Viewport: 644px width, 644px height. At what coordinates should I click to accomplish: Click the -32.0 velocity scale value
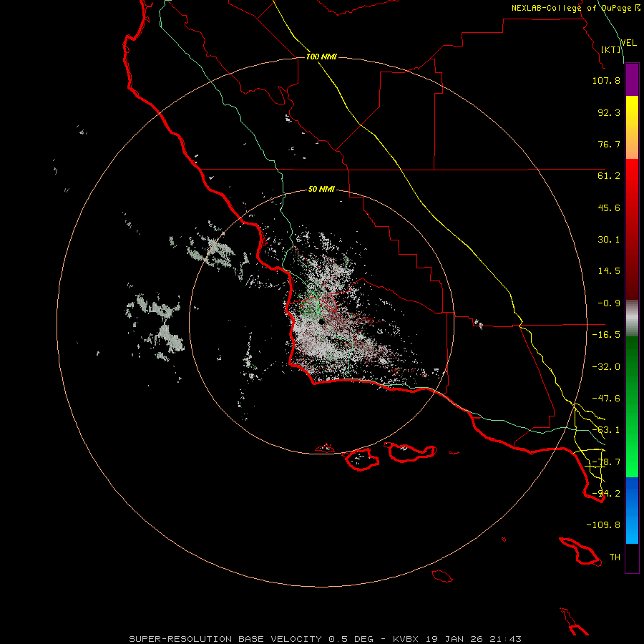click(x=606, y=367)
